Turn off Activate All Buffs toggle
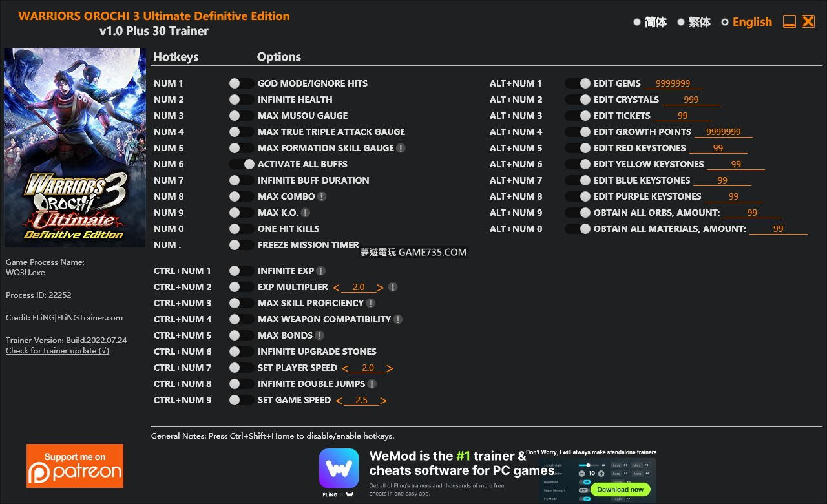The height and width of the screenshot is (504, 827). pyautogui.click(x=242, y=164)
